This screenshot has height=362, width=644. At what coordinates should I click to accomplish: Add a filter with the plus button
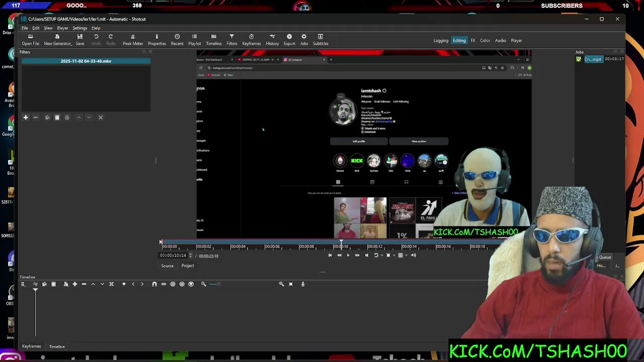(x=26, y=117)
